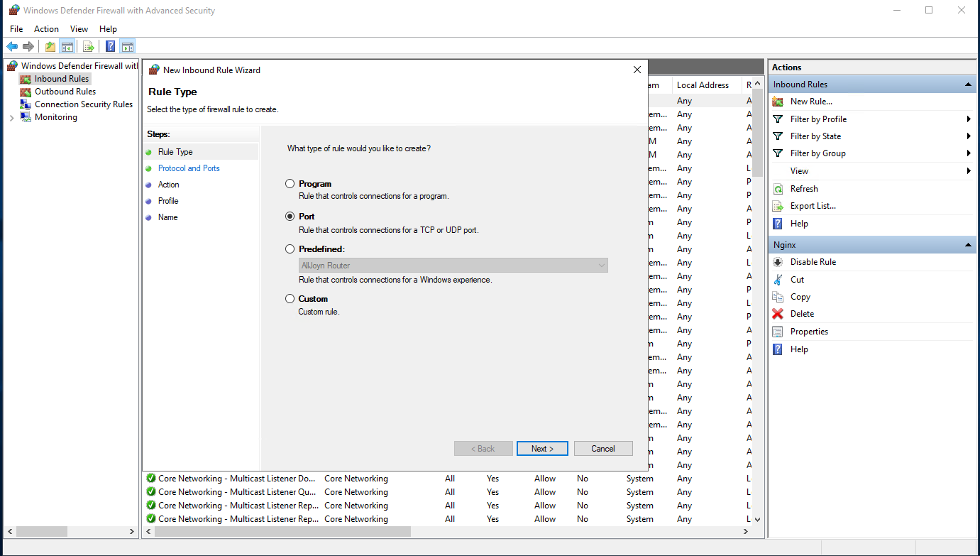This screenshot has width=980, height=556.
Task: Click the Next button in wizard
Action: point(541,449)
